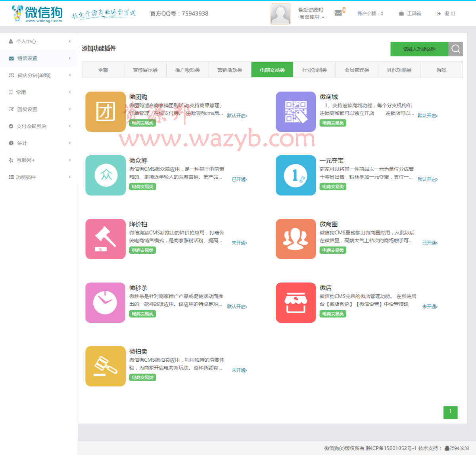Expand the 短信设置 chevron

click(x=70, y=58)
